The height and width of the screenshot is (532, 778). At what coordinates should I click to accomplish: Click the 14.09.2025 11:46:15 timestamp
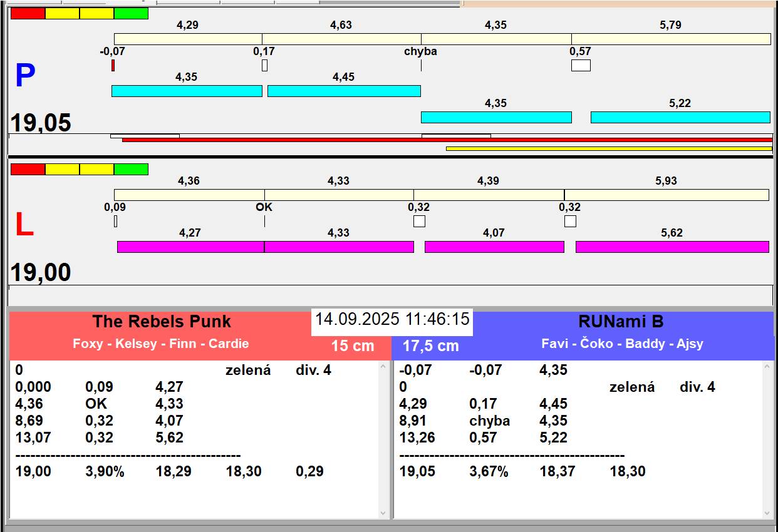(392, 319)
